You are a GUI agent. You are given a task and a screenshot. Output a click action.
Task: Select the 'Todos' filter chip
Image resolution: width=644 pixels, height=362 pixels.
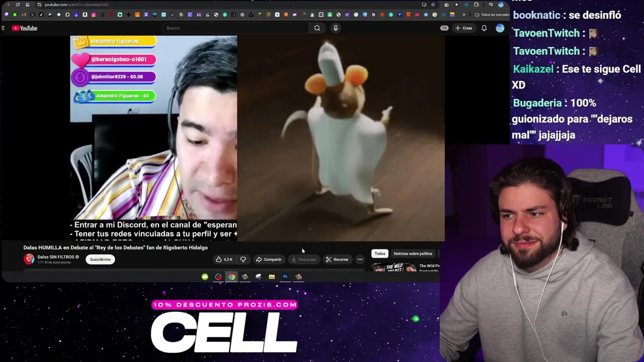click(380, 253)
